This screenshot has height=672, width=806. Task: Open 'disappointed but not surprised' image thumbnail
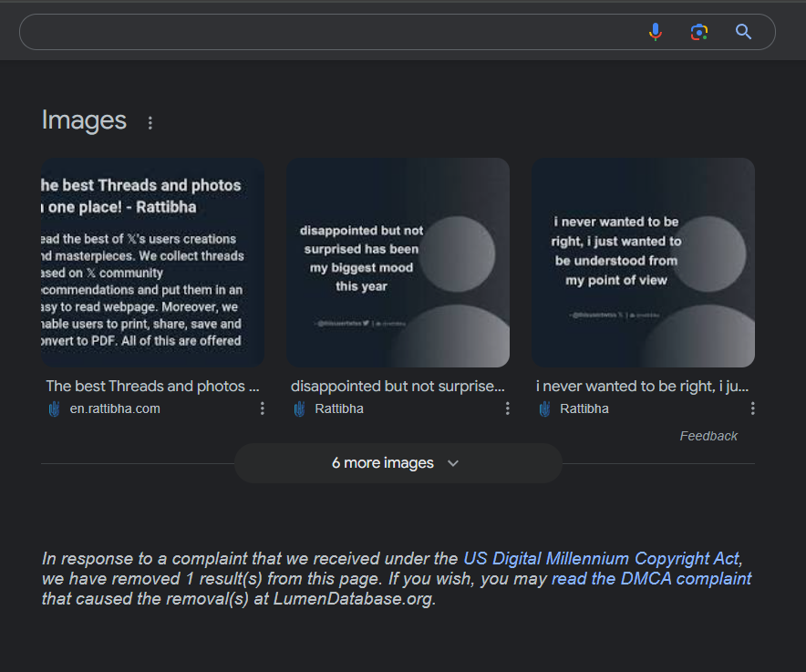(x=398, y=263)
